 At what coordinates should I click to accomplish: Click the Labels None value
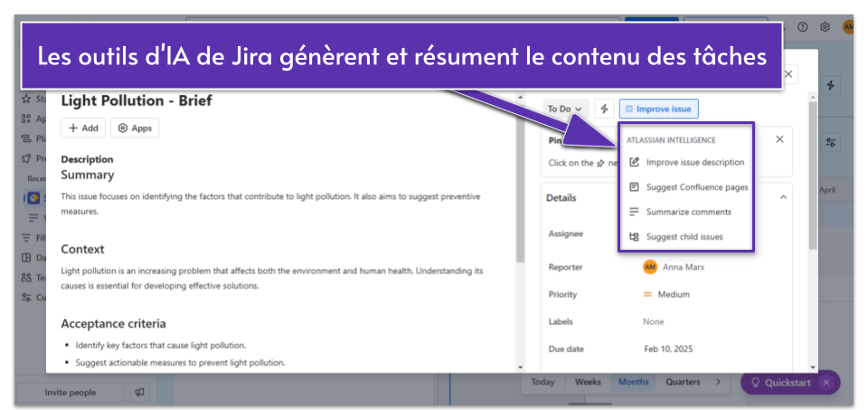point(653,321)
